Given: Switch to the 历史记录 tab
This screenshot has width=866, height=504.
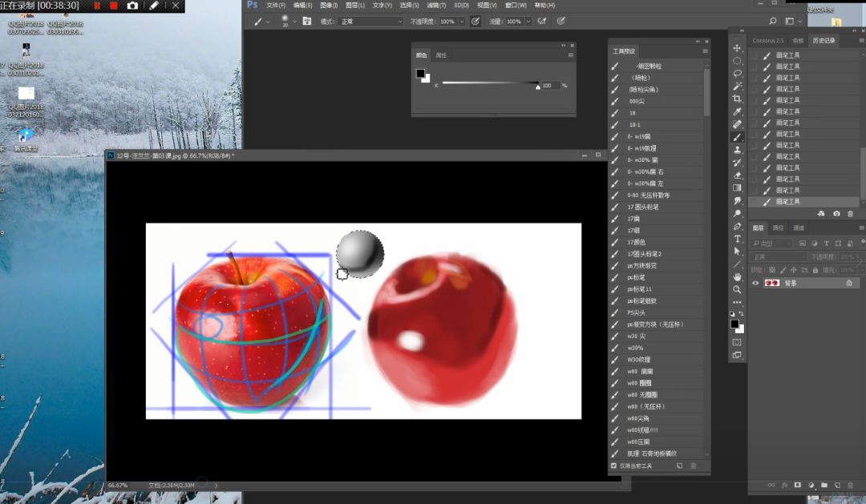Looking at the screenshot, I should point(824,40).
